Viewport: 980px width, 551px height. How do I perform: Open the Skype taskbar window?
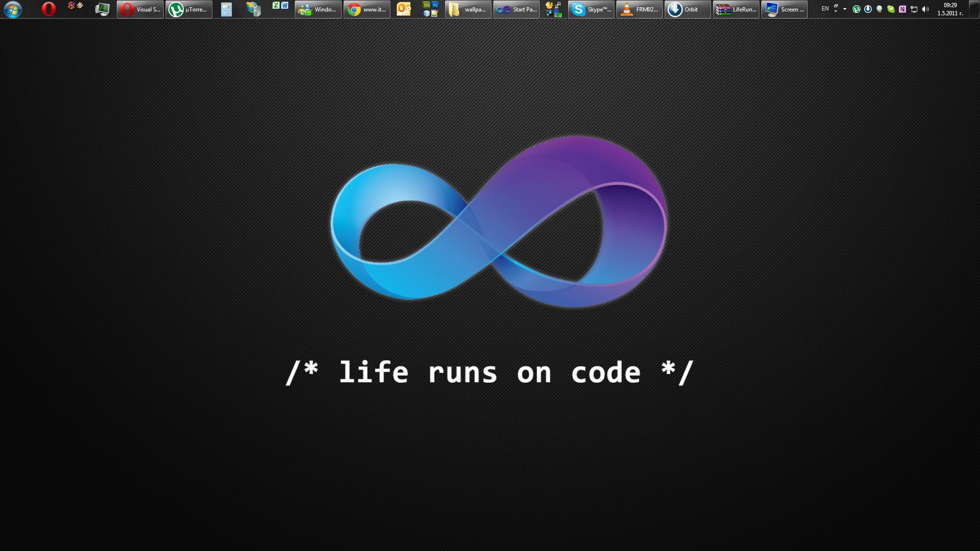(x=591, y=9)
